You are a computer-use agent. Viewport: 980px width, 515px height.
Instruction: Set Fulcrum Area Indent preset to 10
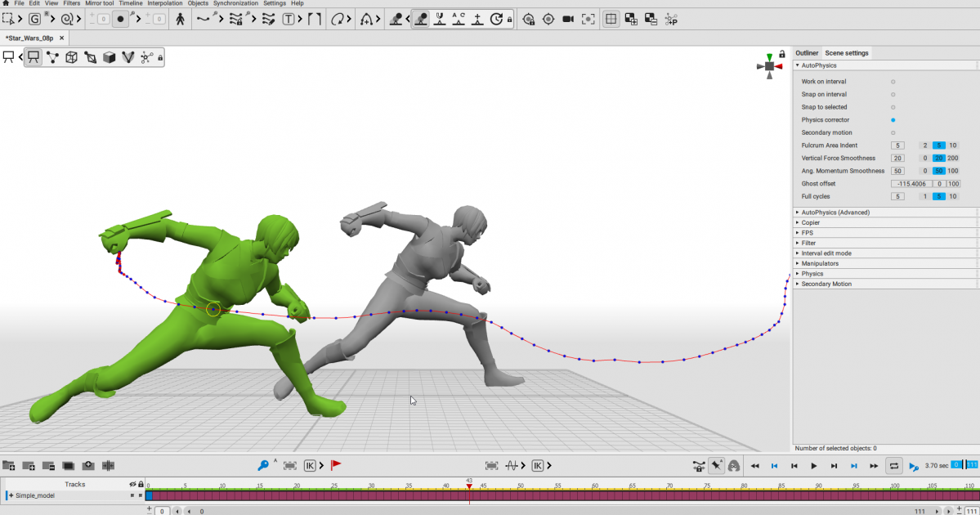(x=953, y=146)
